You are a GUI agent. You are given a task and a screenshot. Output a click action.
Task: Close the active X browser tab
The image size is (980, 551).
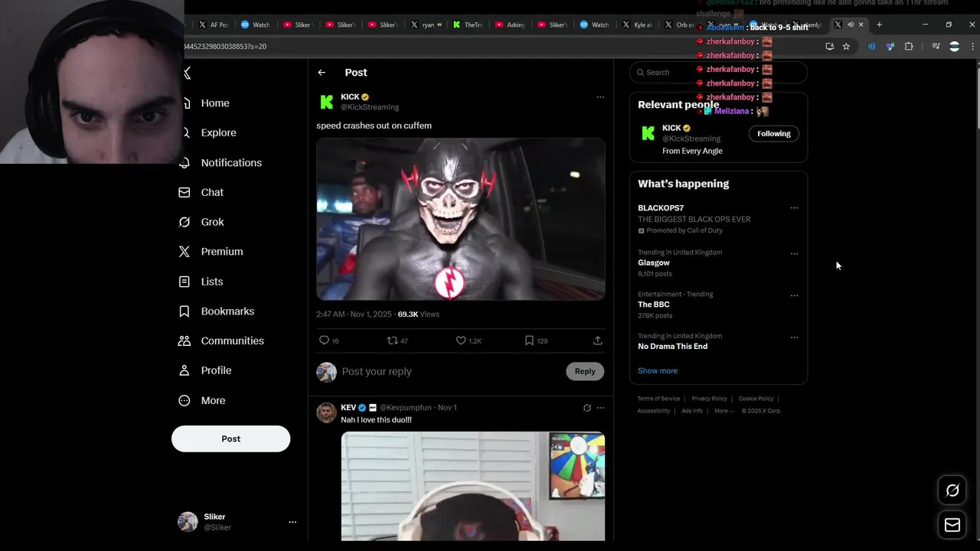point(861,24)
